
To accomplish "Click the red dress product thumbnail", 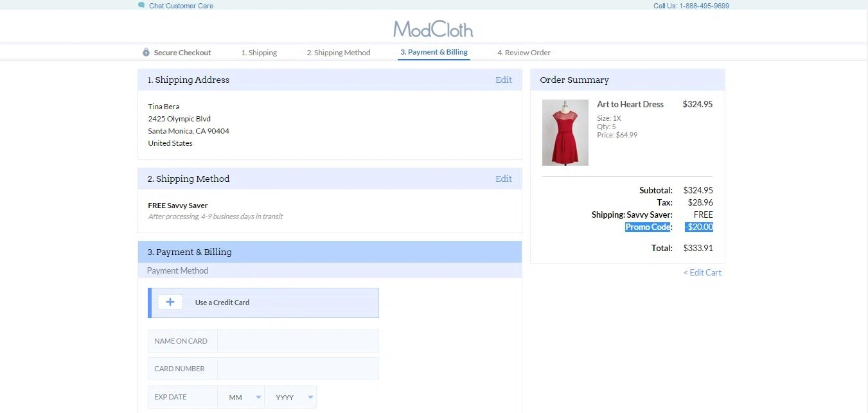I will click(x=565, y=132).
